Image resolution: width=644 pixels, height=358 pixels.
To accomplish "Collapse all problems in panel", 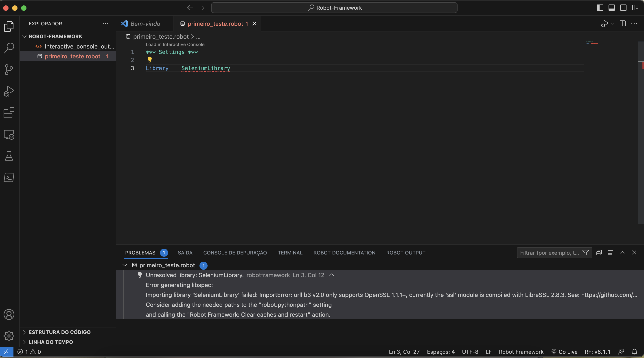I will point(599,253).
